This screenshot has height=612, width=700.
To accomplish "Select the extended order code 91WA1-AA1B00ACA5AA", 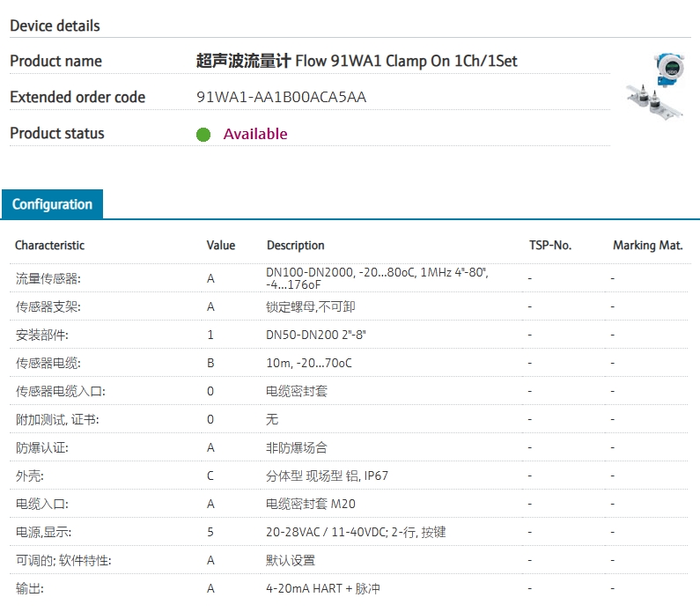I will click(281, 98).
